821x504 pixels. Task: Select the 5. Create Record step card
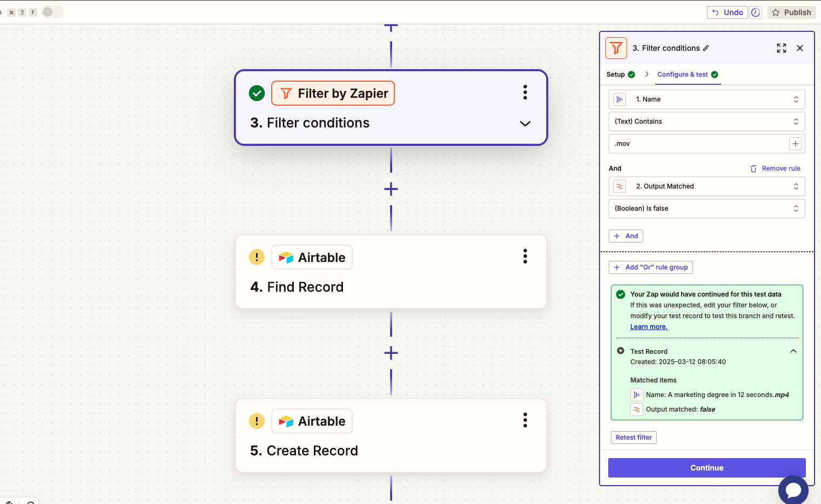391,435
